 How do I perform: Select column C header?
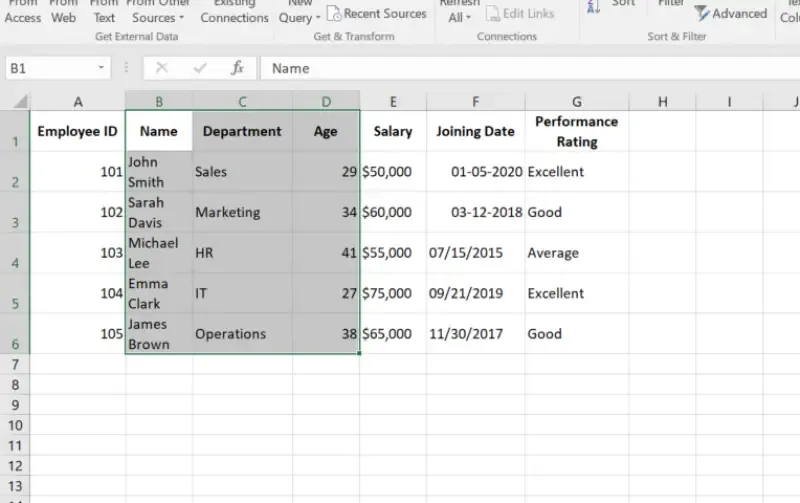(x=242, y=102)
